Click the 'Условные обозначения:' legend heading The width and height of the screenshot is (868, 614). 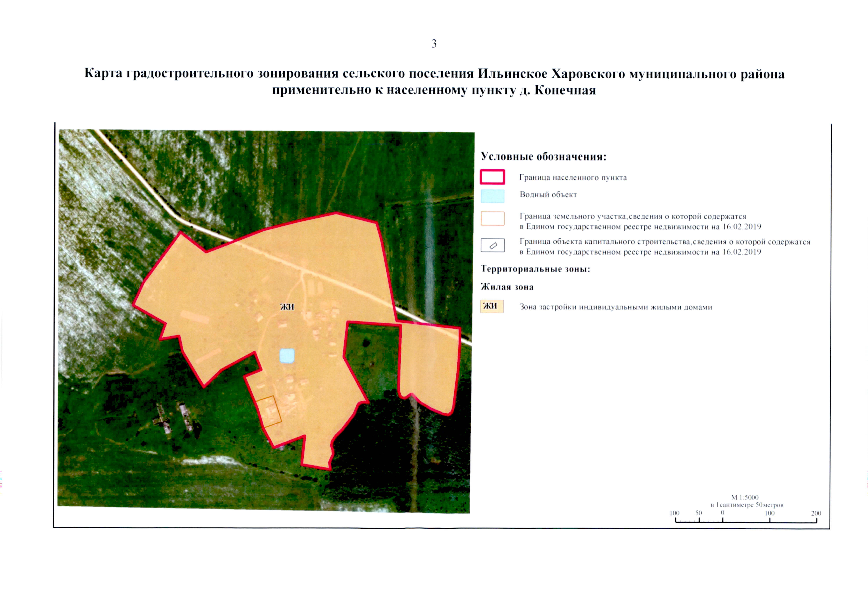[543, 156]
